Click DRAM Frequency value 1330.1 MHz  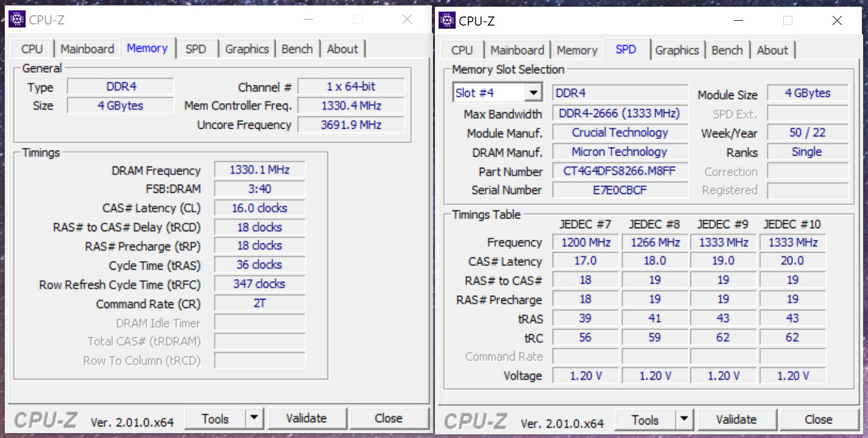tap(260, 170)
